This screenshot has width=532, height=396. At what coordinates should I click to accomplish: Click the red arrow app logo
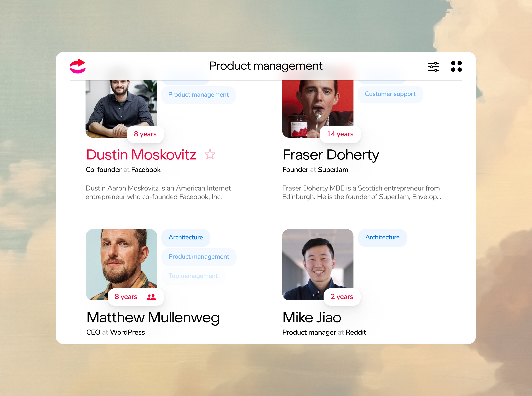point(78,66)
